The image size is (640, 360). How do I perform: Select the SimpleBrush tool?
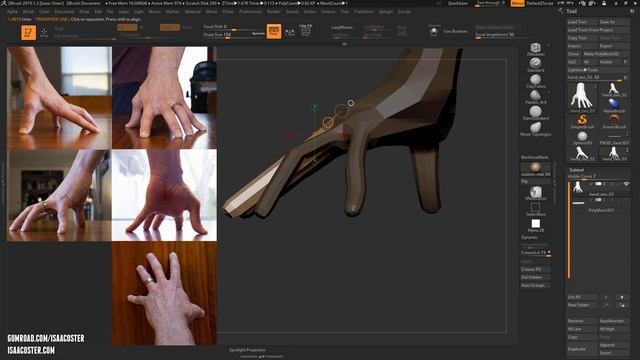click(582, 122)
